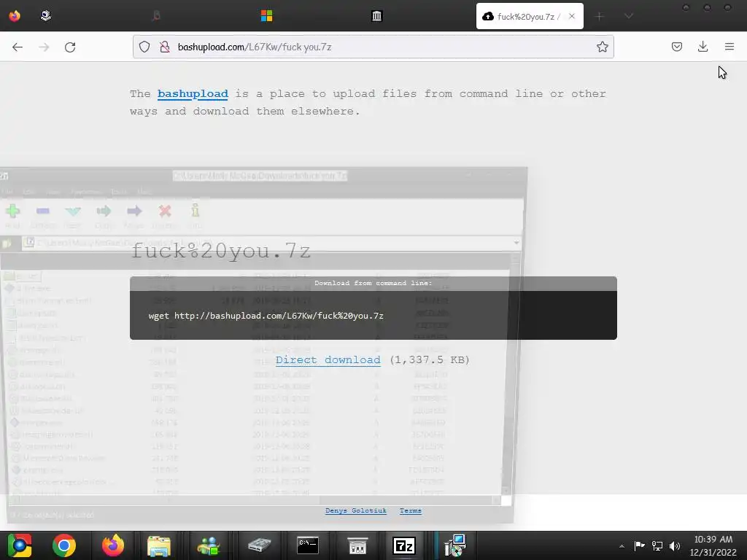The image size is (747, 560).
Task: Open the Save to Pocket button
Action: click(676, 47)
